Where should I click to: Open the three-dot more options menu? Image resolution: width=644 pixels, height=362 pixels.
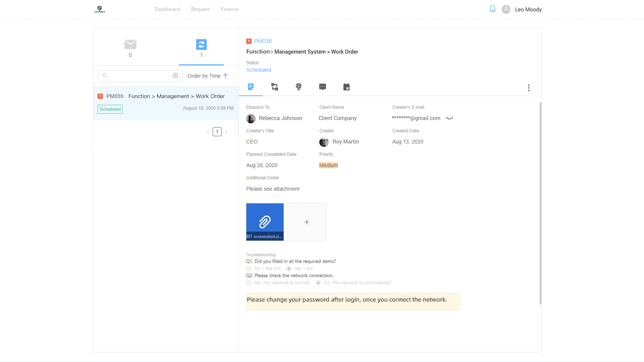(x=529, y=88)
